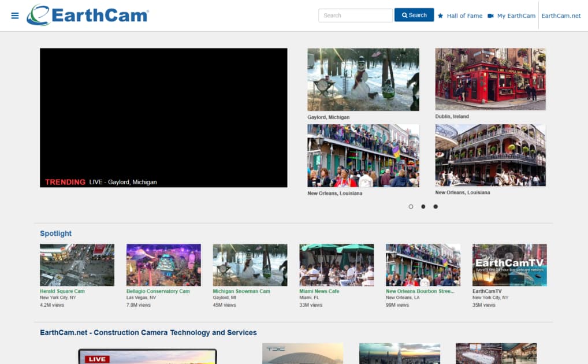Select the second carousel dot

pyautogui.click(x=423, y=206)
